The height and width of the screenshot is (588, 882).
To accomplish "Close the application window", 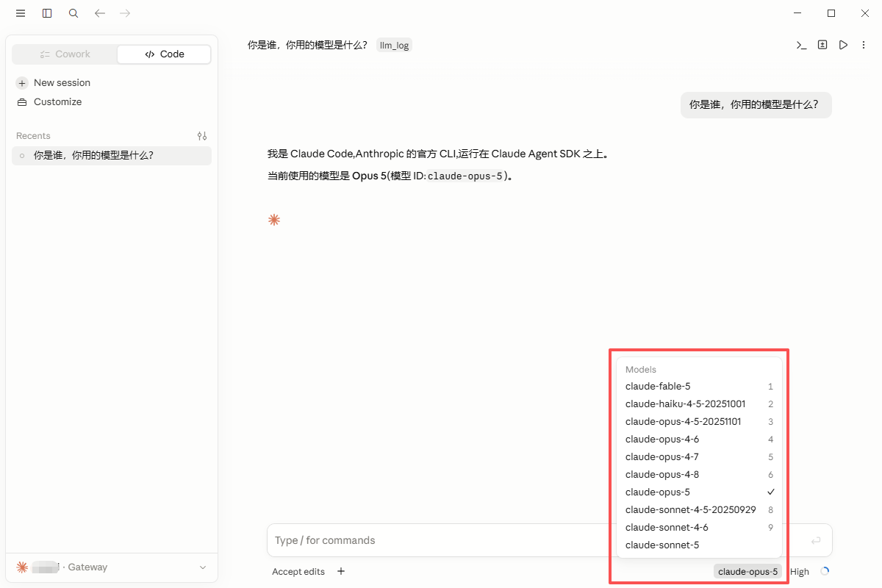I will 864,13.
